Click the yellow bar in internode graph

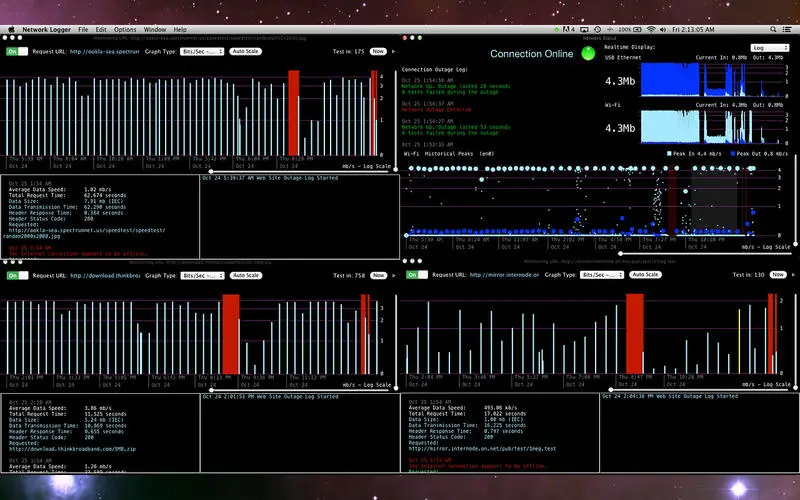pyautogui.click(x=739, y=341)
